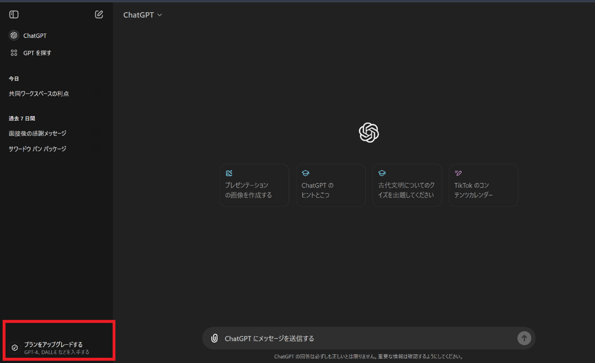Screen dimensions: 595x363
Task: Select the 古代文明についてのクイズ suggestion card
Action: point(407,185)
